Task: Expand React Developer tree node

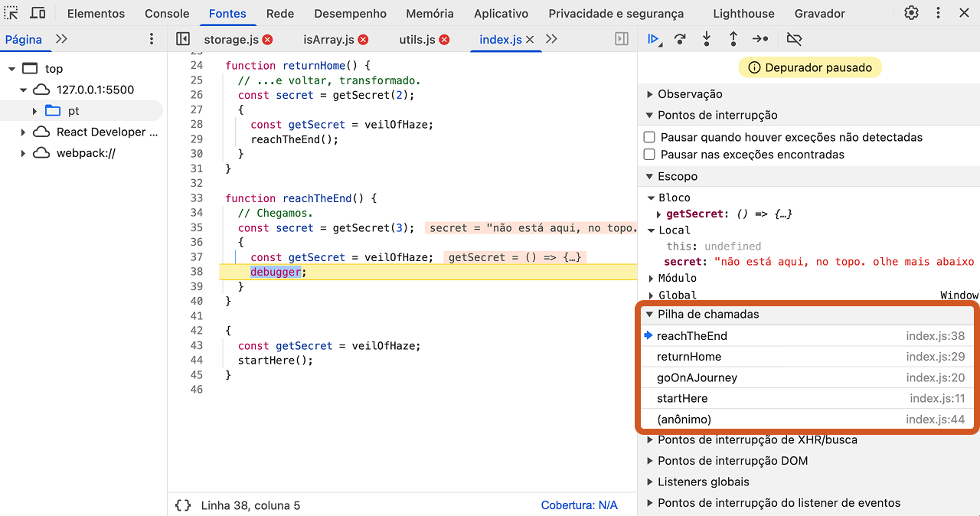Action: [x=23, y=132]
